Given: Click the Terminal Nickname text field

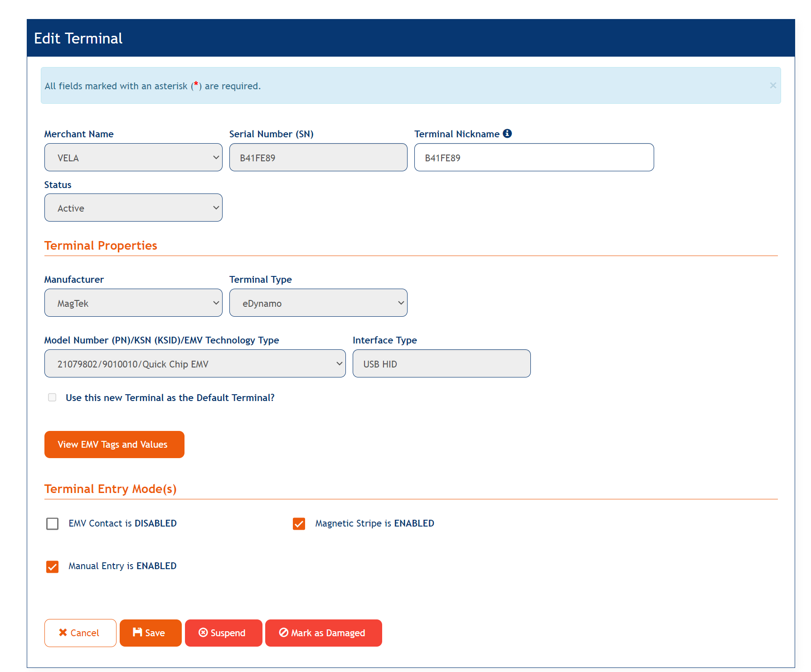Looking at the screenshot, I should pyautogui.click(x=534, y=158).
